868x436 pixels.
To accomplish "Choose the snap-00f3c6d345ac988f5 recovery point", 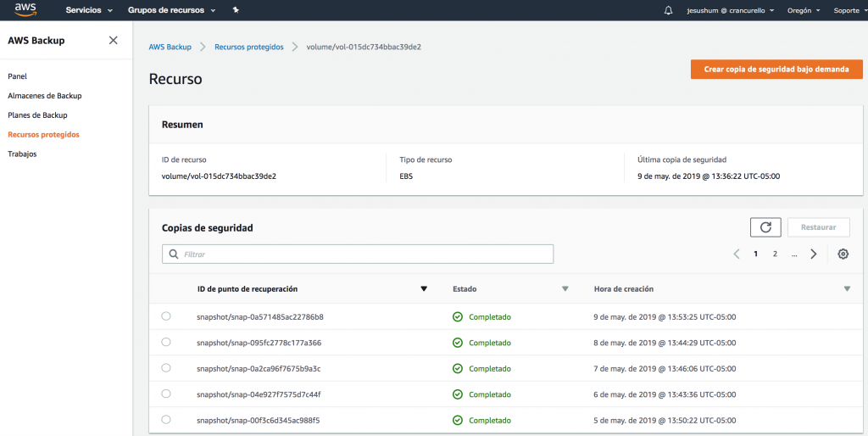I will [x=166, y=419].
